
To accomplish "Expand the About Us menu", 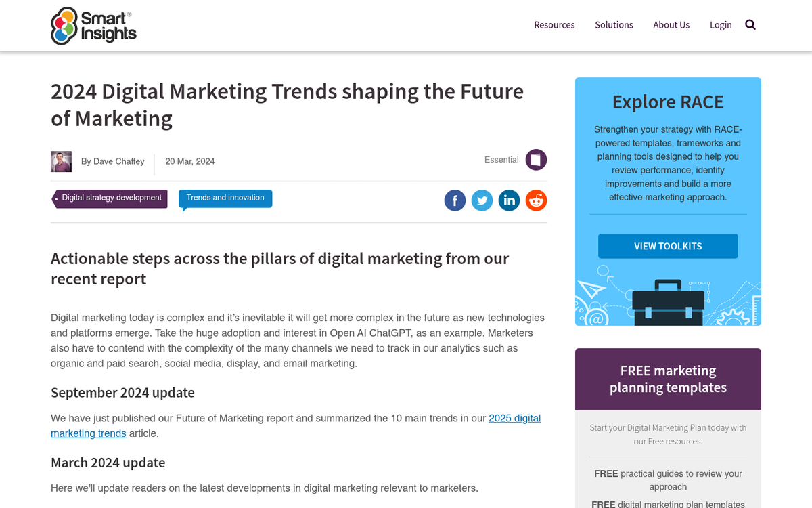I will pyautogui.click(x=671, y=24).
